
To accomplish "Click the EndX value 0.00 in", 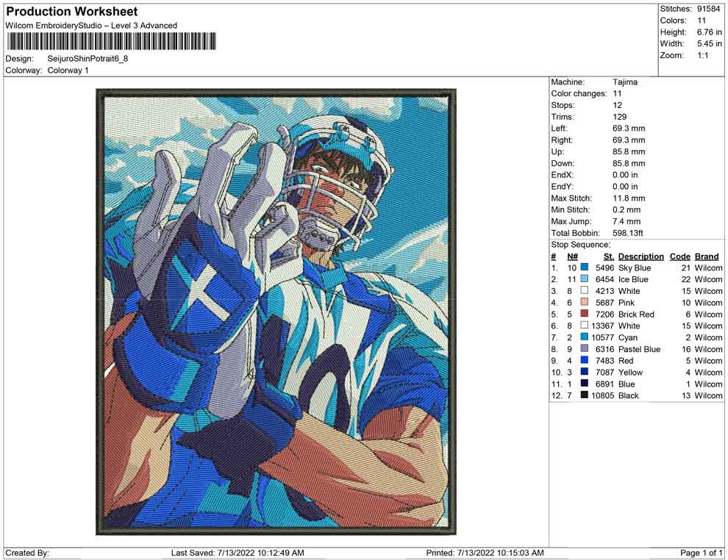I will point(625,175).
